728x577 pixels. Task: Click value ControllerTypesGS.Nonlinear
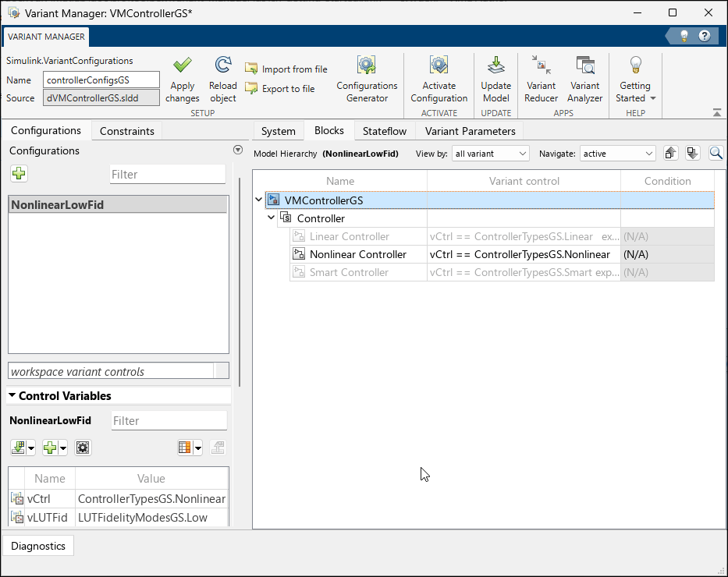pyautogui.click(x=151, y=498)
